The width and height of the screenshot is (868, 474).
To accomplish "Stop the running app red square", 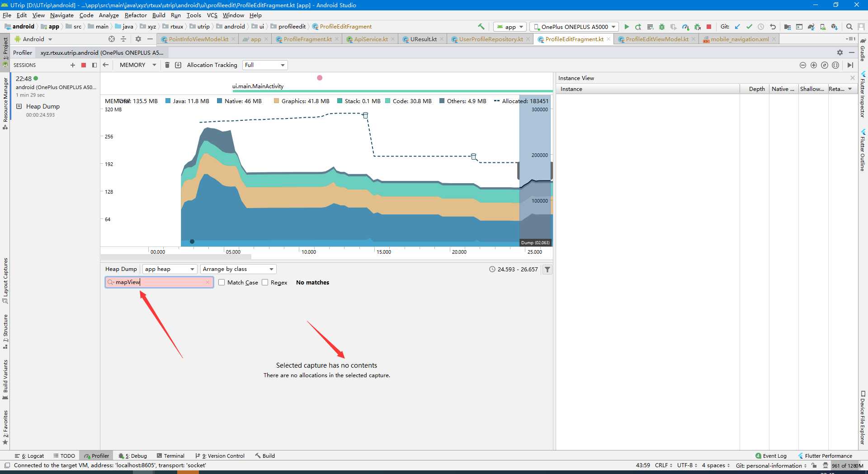I will coord(709,27).
